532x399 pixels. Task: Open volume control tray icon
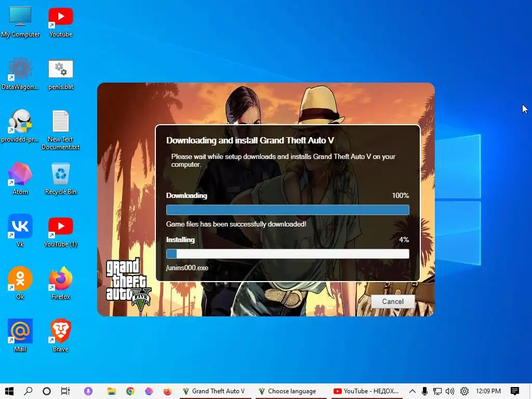[450, 391]
